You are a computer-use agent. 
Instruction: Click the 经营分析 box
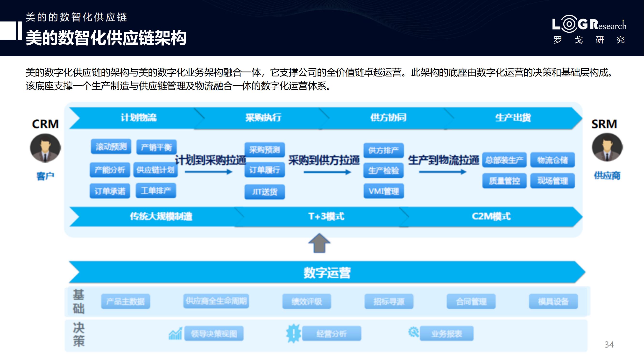332,333
